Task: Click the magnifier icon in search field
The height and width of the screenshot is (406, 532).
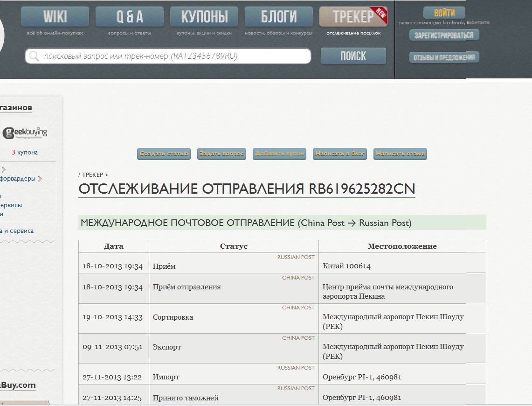Action: 34,56
